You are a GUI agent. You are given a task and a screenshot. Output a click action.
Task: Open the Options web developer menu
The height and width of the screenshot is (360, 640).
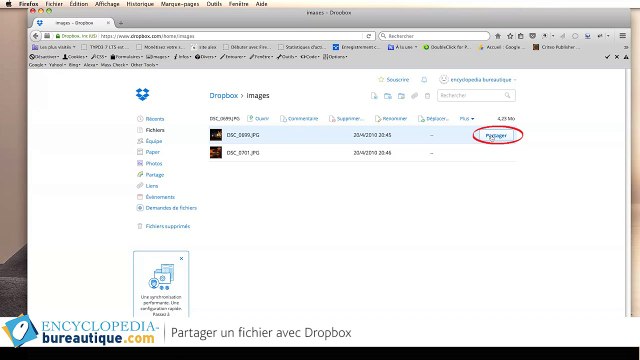point(335,57)
